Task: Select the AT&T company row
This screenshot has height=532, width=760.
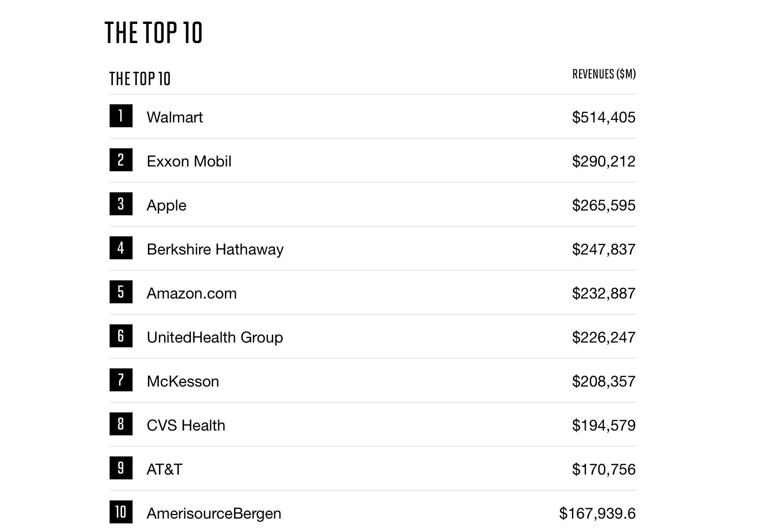Action: pos(372,469)
